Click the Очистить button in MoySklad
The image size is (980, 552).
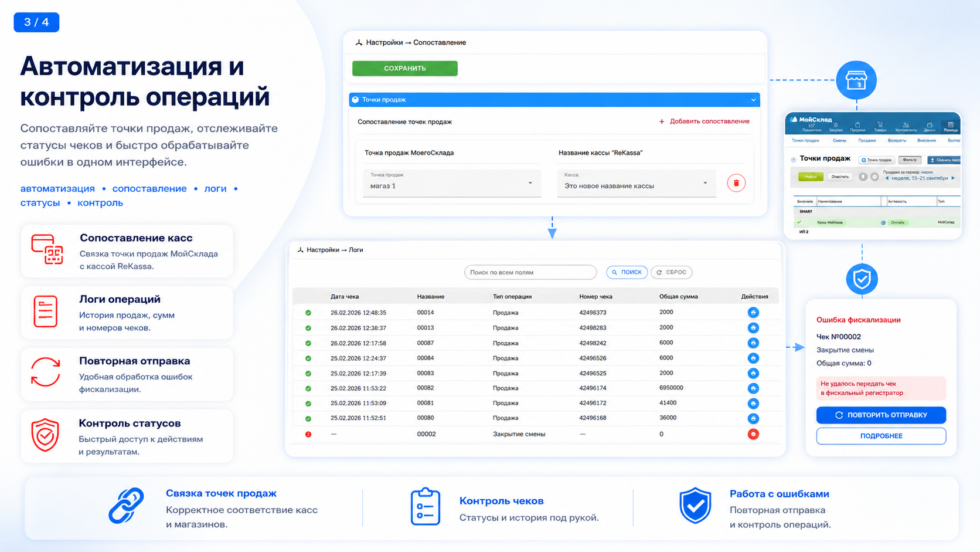[840, 177]
